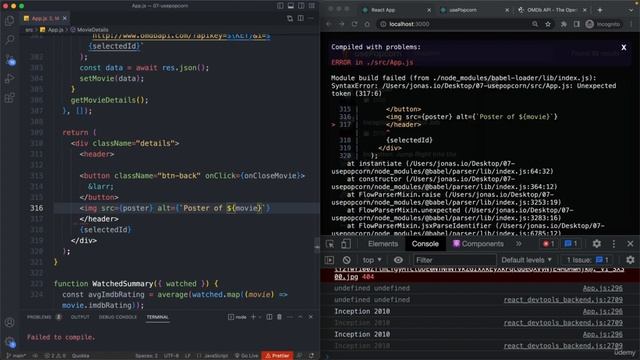
Task: Click Spaces: 2 indentation status item
Action: (x=147, y=356)
